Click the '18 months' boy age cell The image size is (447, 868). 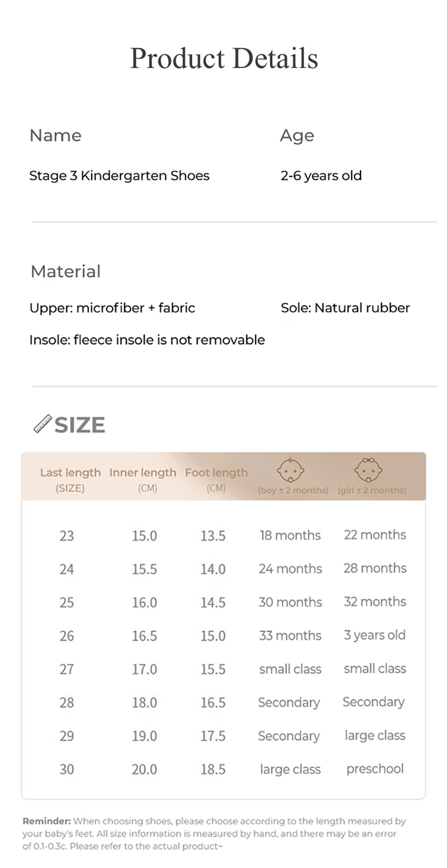290,535
